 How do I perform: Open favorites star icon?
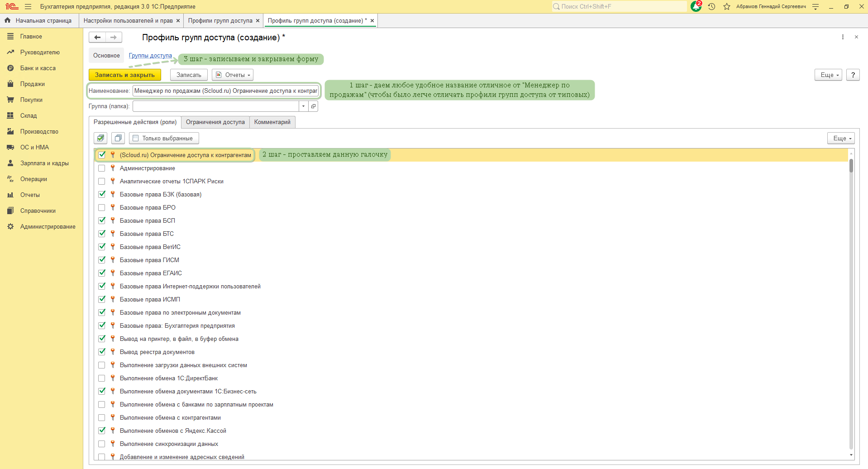pyautogui.click(x=727, y=7)
